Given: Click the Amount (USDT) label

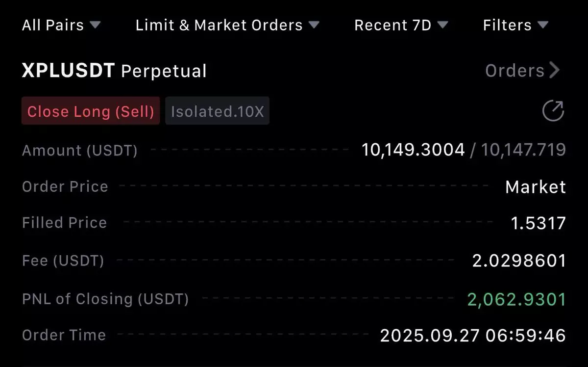Looking at the screenshot, I should coord(80,150).
